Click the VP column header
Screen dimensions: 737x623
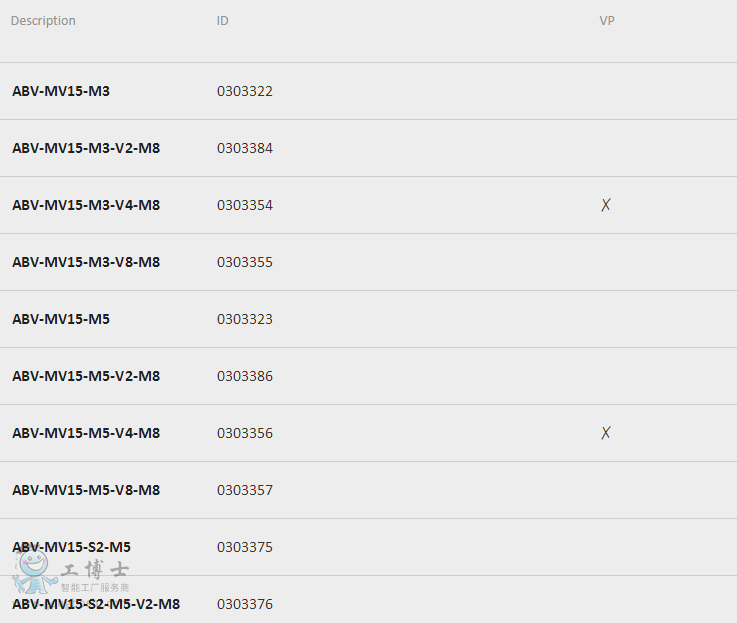tap(607, 21)
